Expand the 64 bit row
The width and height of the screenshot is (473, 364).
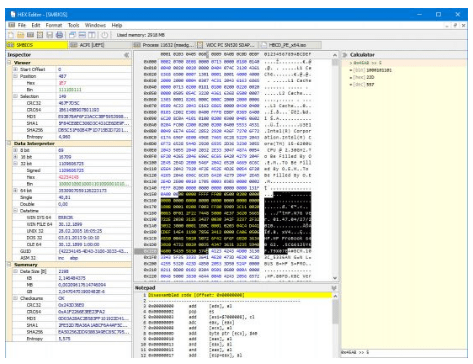tap(15, 190)
